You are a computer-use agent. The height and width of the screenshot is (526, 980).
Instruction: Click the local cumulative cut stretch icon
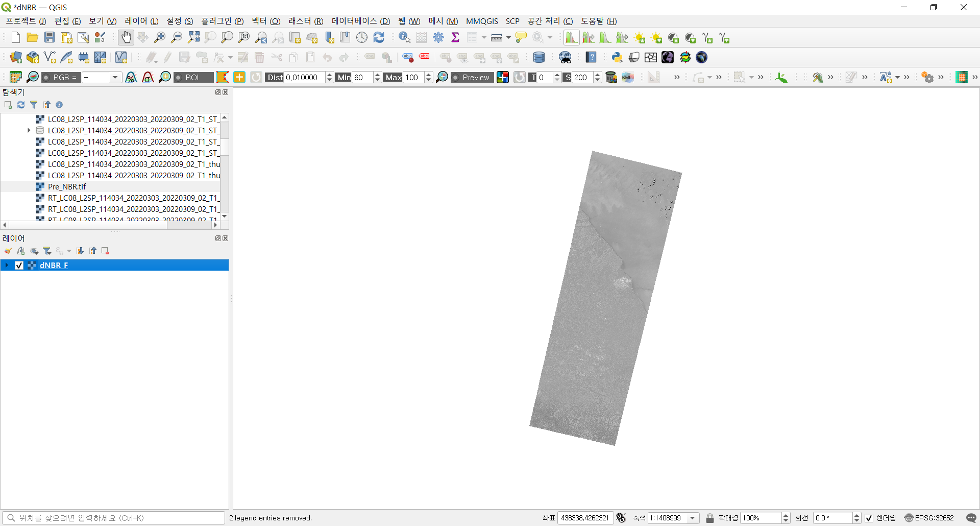pyautogui.click(x=571, y=37)
